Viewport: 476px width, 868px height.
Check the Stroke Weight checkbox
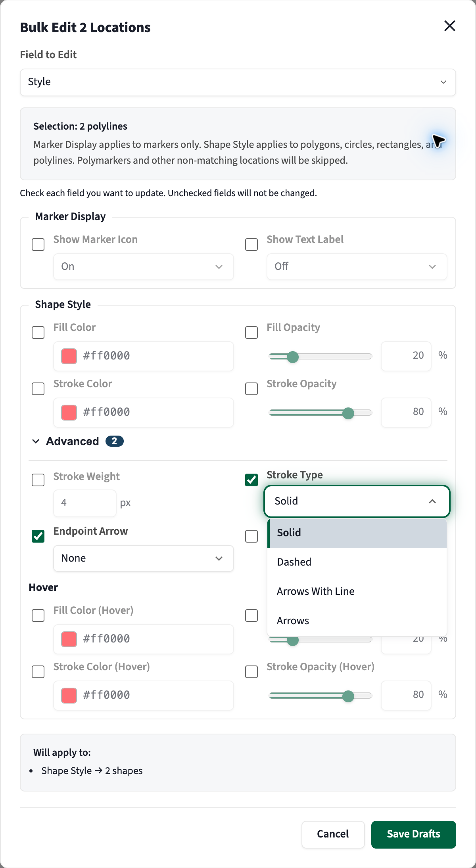tap(38, 480)
